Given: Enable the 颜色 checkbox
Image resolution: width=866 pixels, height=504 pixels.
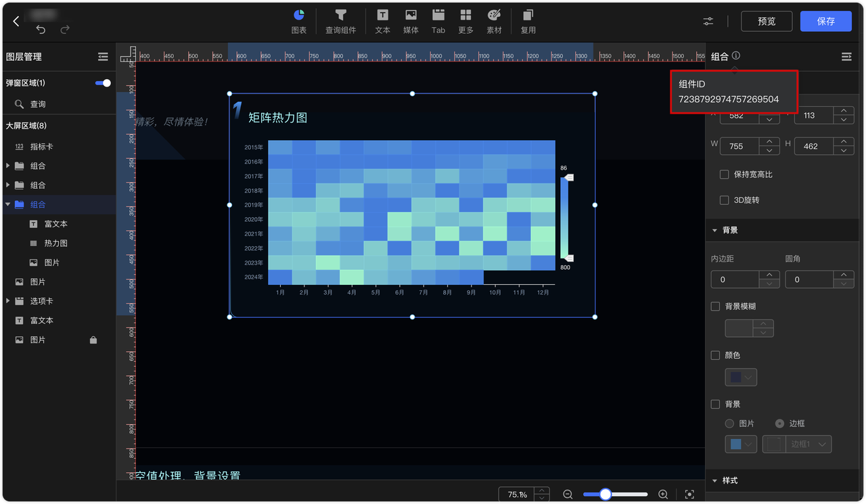Looking at the screenshot, I should click(x=715, y=355).
